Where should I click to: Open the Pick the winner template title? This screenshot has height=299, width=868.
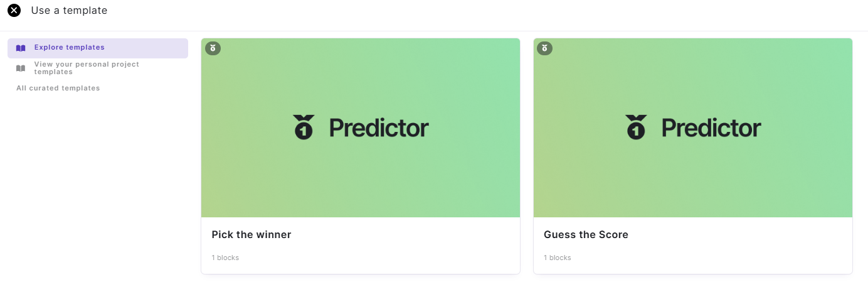click(251, 235)
